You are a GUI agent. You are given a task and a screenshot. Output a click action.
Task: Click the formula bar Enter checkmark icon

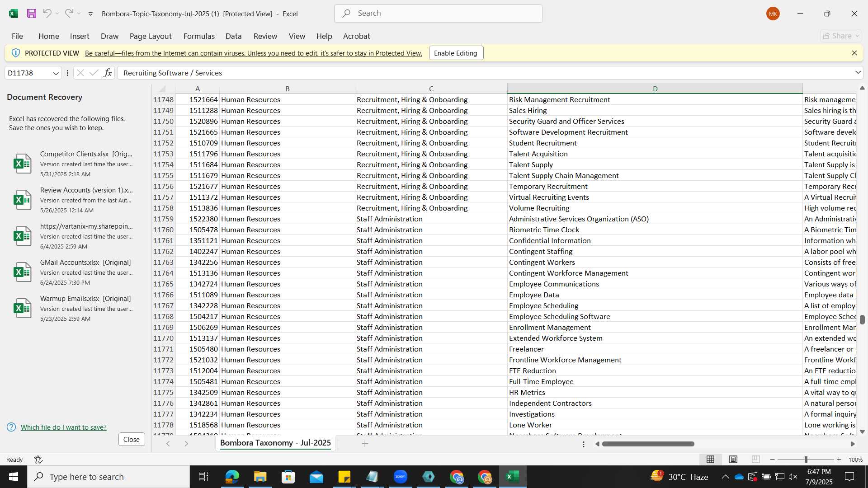pyautogui.click(x=94, y=73)
